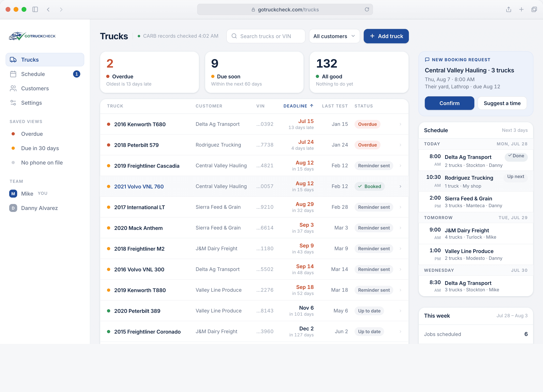
Task: Go forward with the browser forward arrow
Action: pyautogui.click(x=61, y=10)
